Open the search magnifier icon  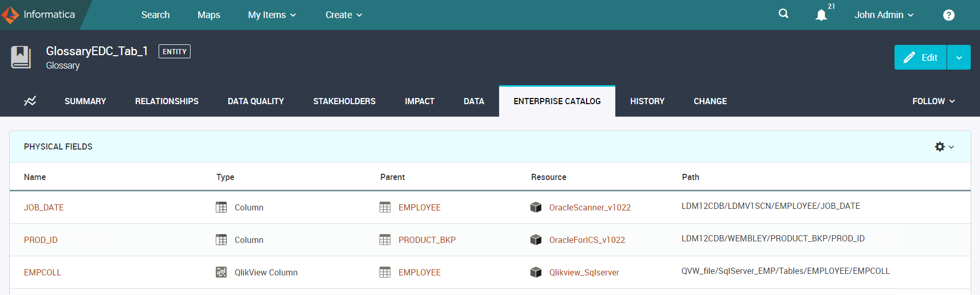click(783, 14)
